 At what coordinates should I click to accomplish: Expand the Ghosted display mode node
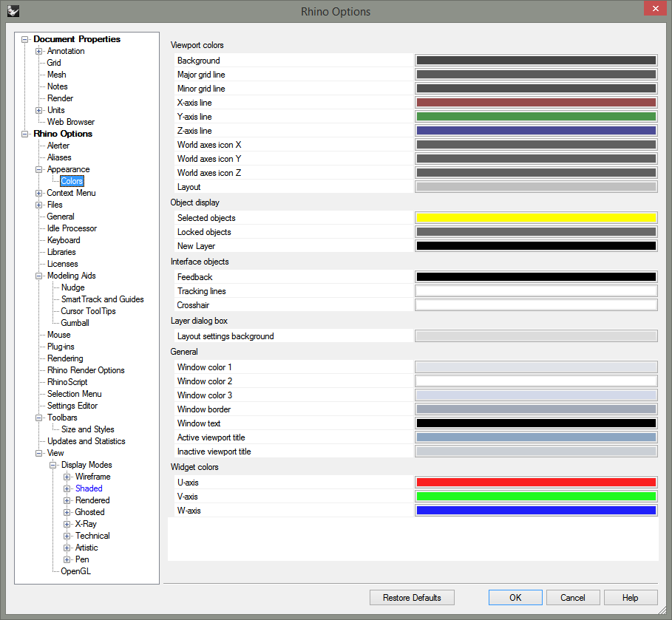click(x=67, y=512)
